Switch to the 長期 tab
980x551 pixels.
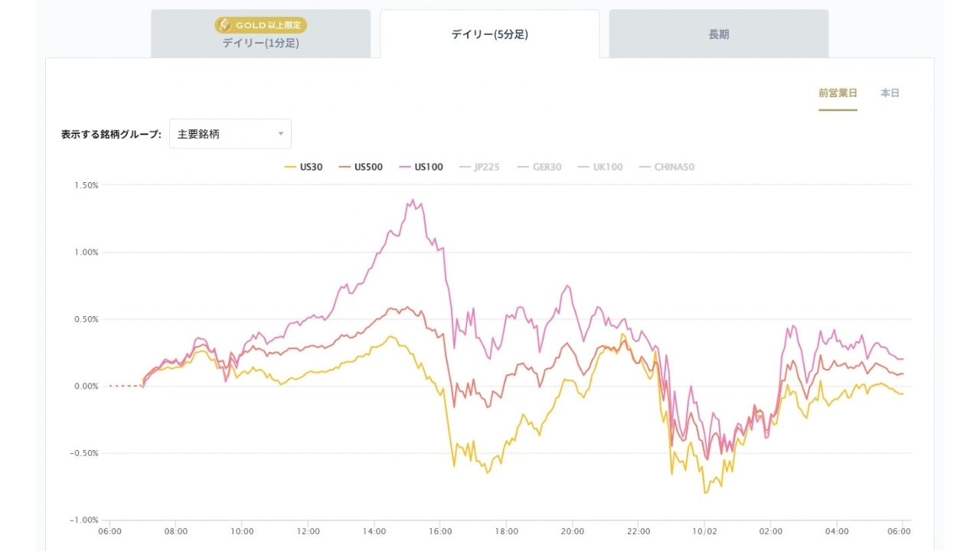pyautogui.click(x=719, y=34)
